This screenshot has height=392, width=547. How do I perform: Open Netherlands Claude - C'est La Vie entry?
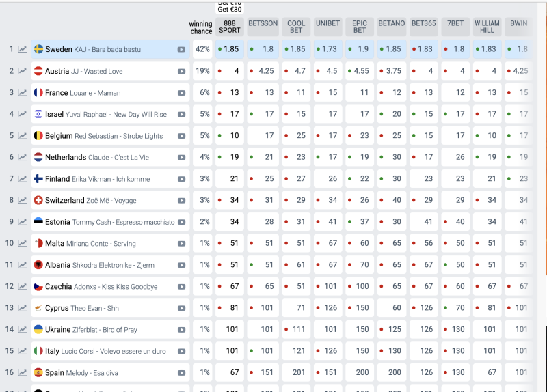coord(110,157)
